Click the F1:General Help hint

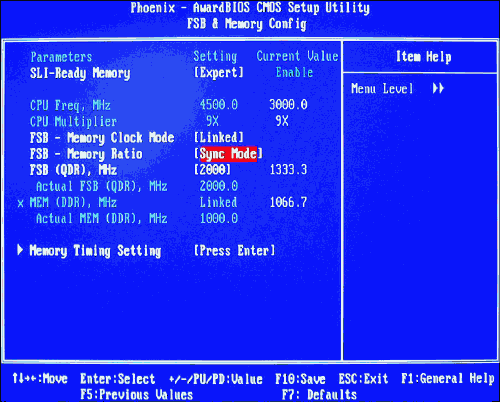[x=448, y=379]
